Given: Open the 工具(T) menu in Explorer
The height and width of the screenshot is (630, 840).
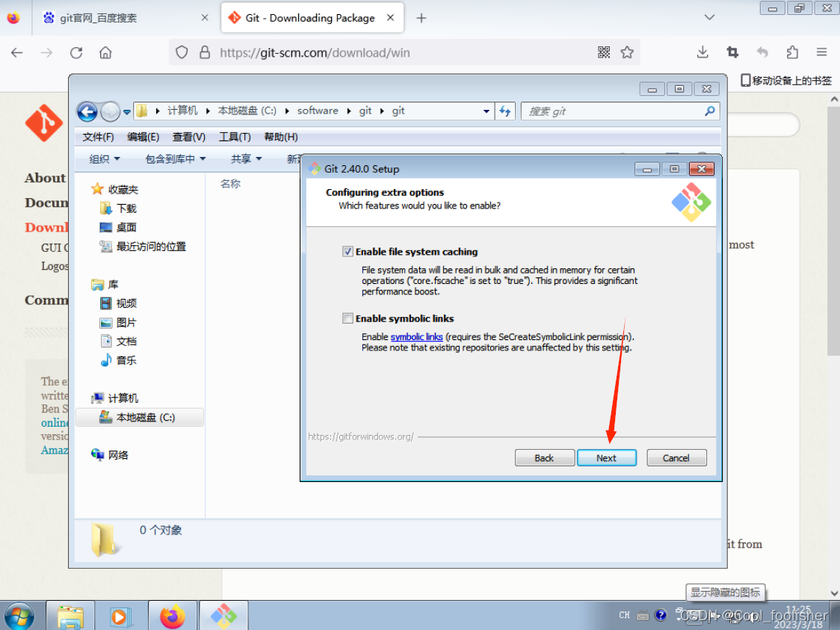Looking at the screenshot, I should pyautogui.click(x=235, y=138).
